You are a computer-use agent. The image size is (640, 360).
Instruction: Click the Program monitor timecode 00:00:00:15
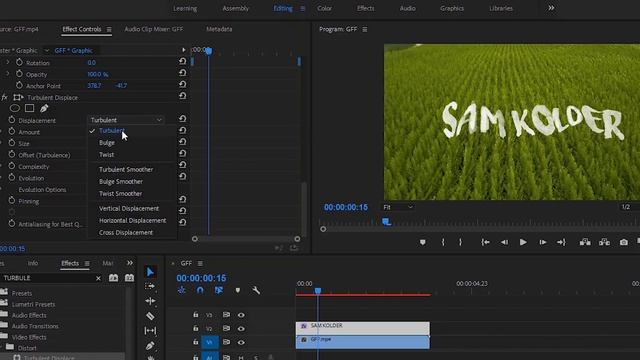(346, 207)
